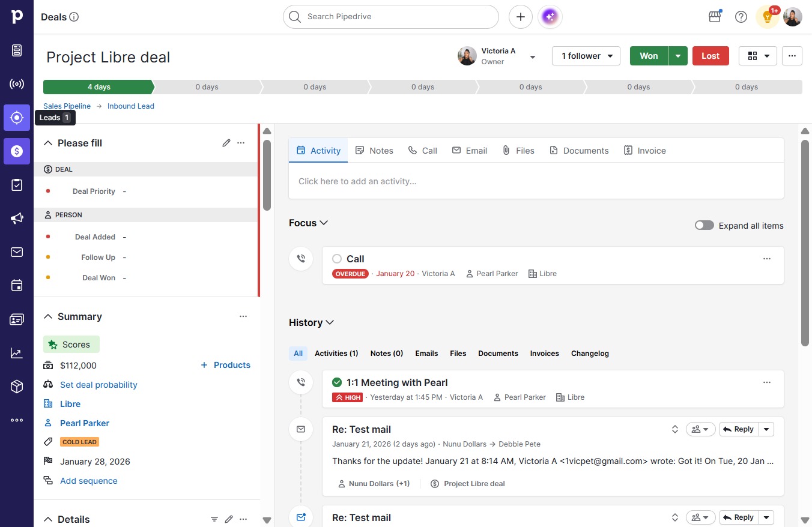Image resolution: width=812 pixels, height=527 pixels.
Task: Open the Libre organization link in Summary
Action: pyautogui.click(x=70, y=404)
